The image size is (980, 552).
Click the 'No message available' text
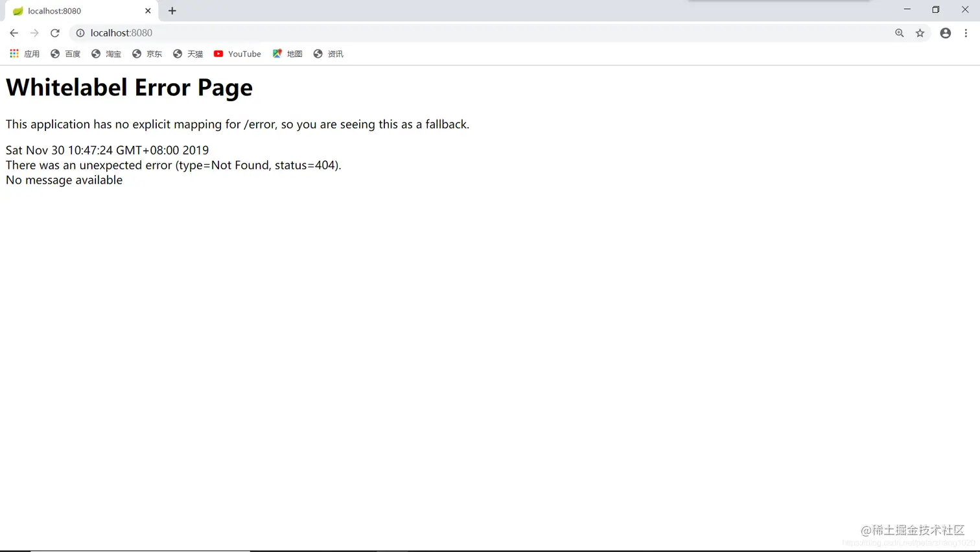(64, 180)
